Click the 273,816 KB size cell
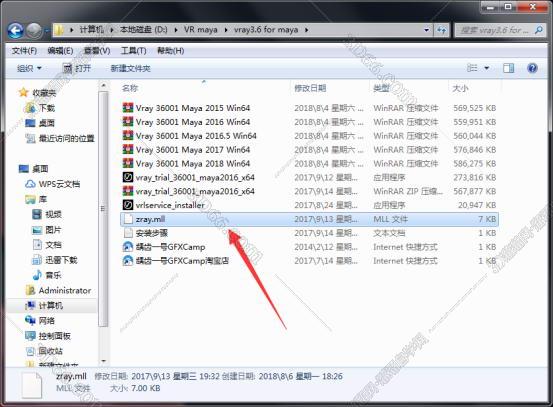The height and width of the screenshot is (407, 553). click(x=475, y=177)
